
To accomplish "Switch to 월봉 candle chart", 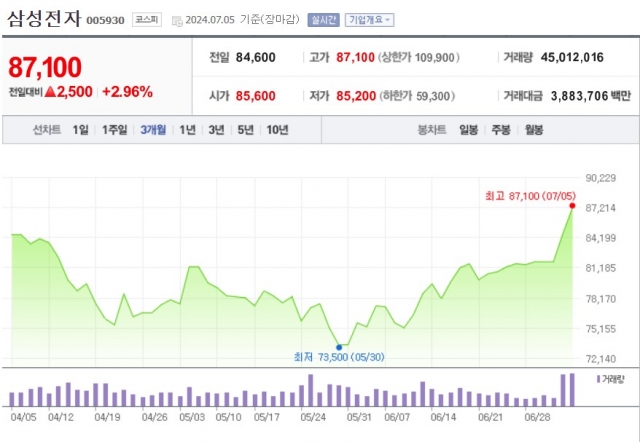I will (534, 130).
